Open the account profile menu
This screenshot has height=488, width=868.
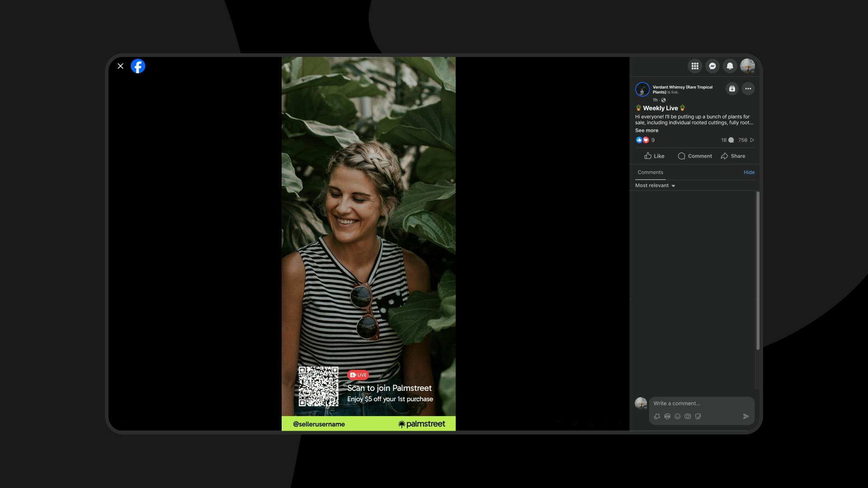[747, 66]
